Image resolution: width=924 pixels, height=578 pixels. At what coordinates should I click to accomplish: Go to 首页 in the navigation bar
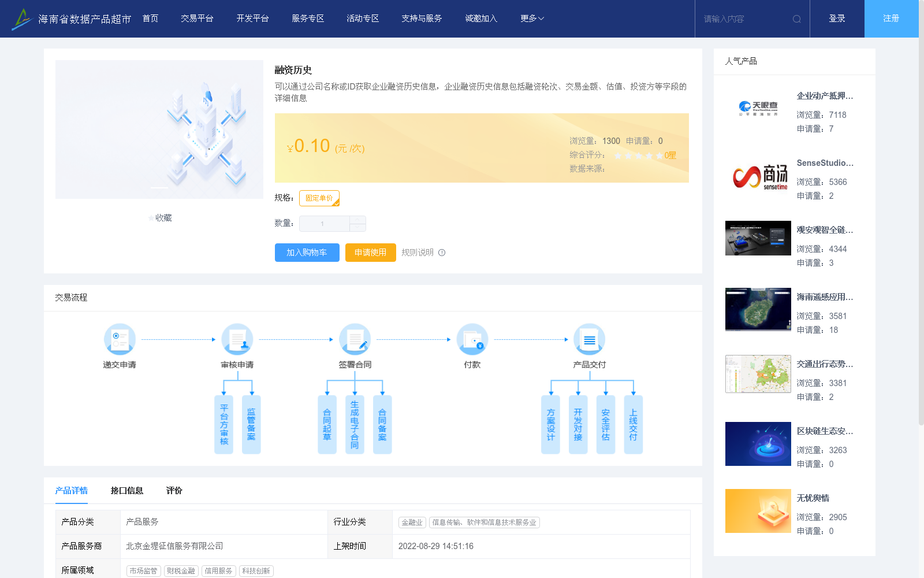point(150,18)
